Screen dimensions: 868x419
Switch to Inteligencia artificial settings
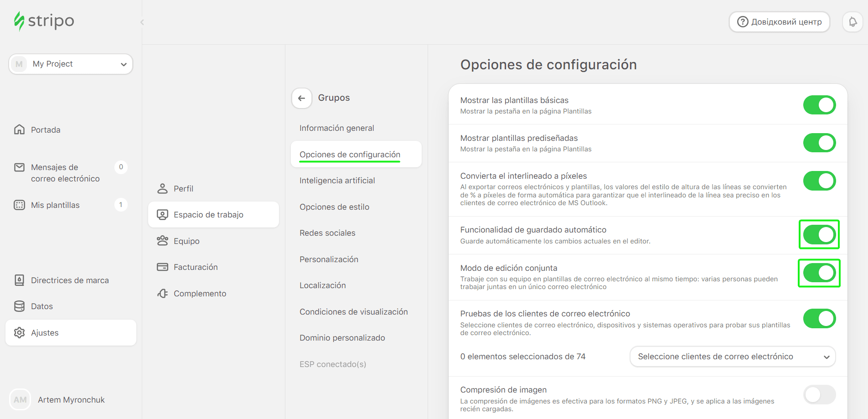click(337, 180)
